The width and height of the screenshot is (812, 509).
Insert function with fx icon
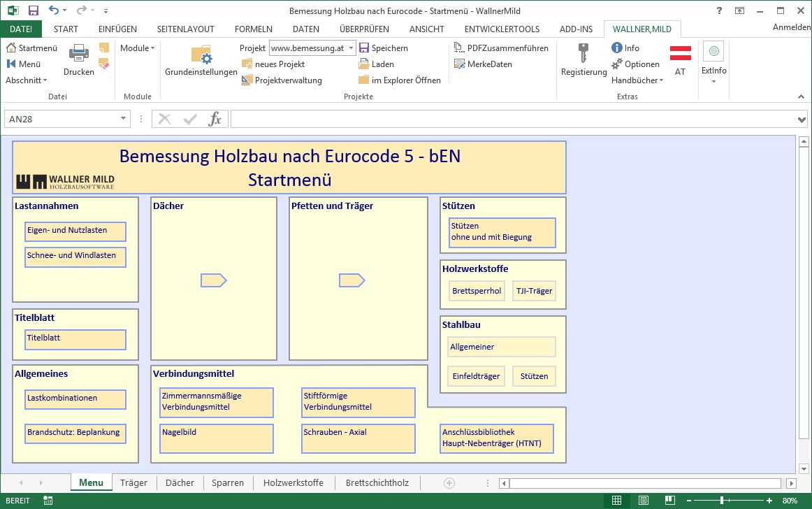(215, 120)
